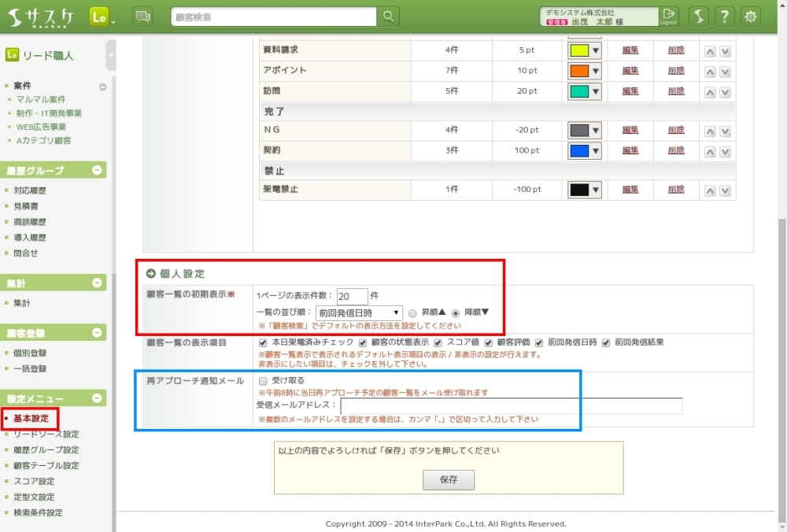Image resolution: width=787 pixels, height=532 pixels.
Task: Move the アポイント row down with arrow
Action: pyautogui.click(x=725, y=72)
